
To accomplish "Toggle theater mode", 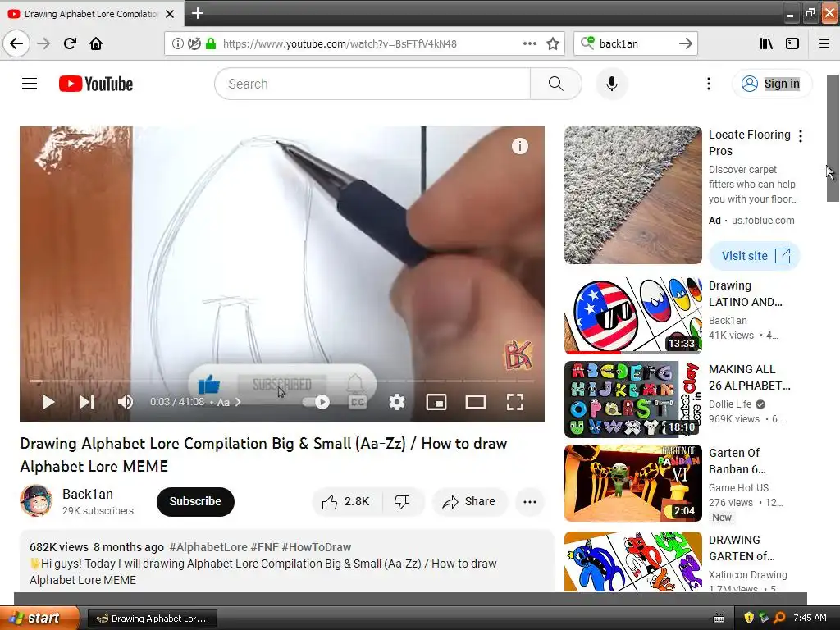I will point(476,402).
